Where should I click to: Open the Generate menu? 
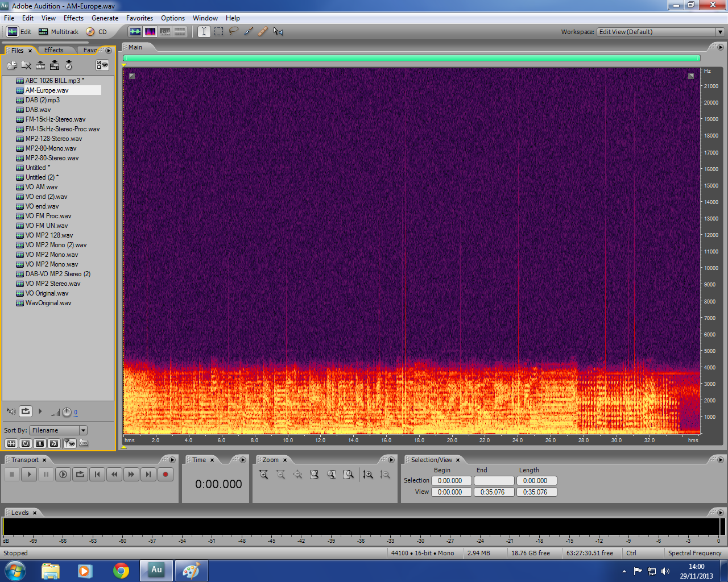click(x=105, y=18)
